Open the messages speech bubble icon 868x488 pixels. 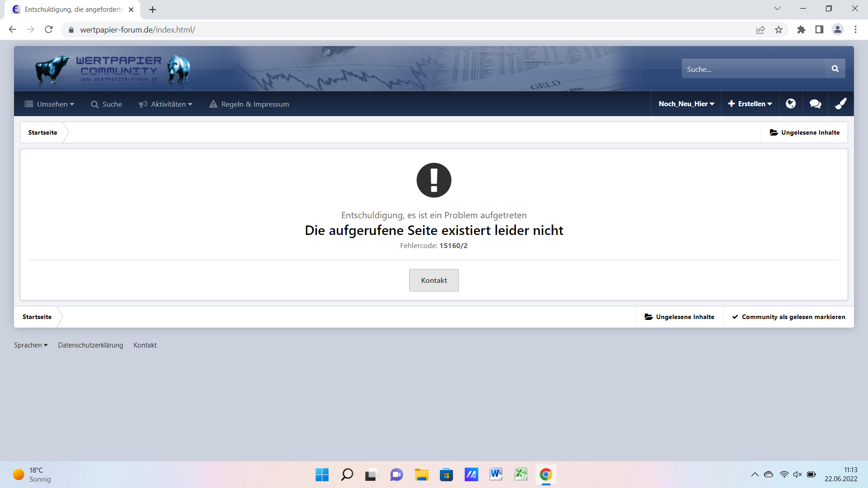(x=815, y=104)
